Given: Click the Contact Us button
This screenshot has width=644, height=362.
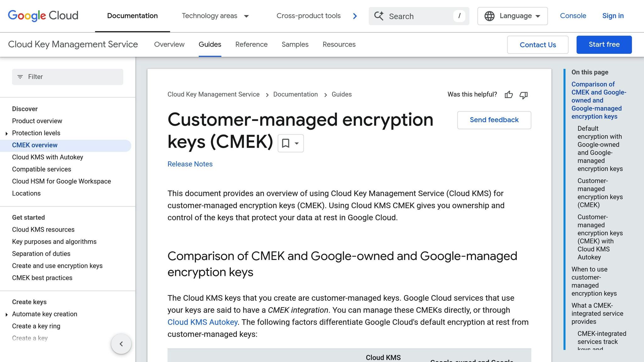Looking at the screenshot, I should click(x=538, y=45).
